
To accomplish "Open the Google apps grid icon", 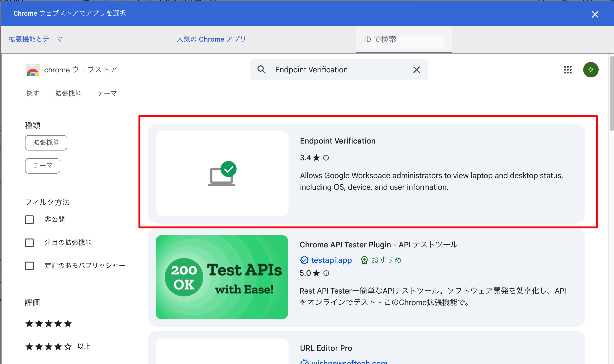I will click(568, 70).
